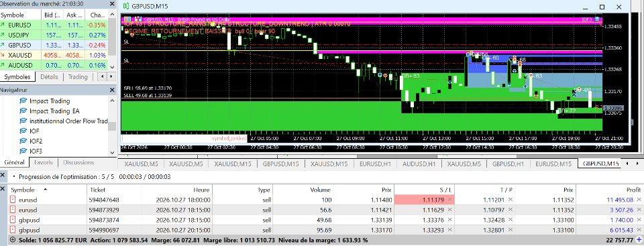Click the Ask column header in Market Watch
Screen dimensions: 644x246
(74, 15)
